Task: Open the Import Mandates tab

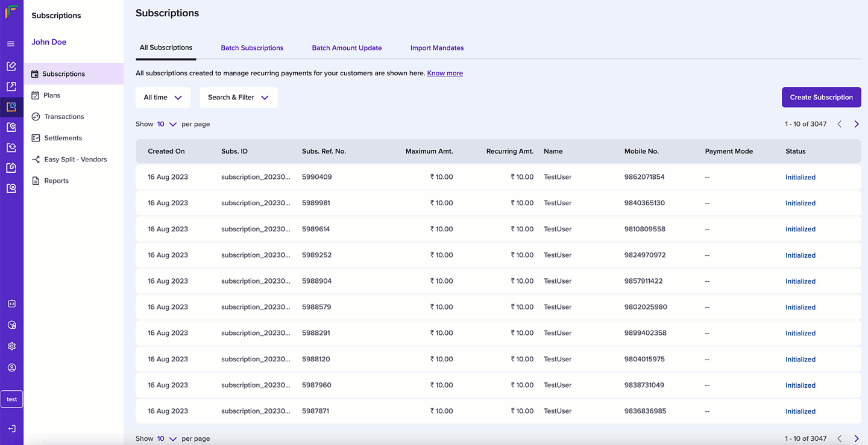Action: (x=436, y=48)
